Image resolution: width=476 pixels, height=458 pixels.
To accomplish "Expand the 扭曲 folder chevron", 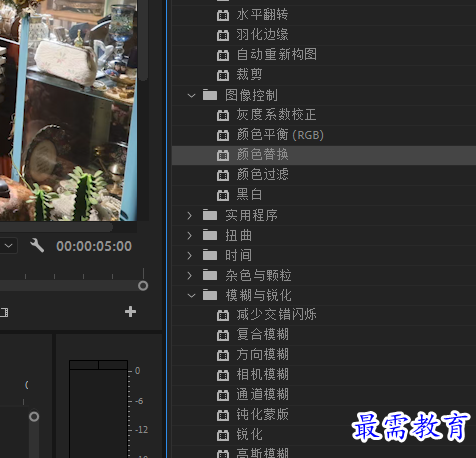I will tap(190, 236).
